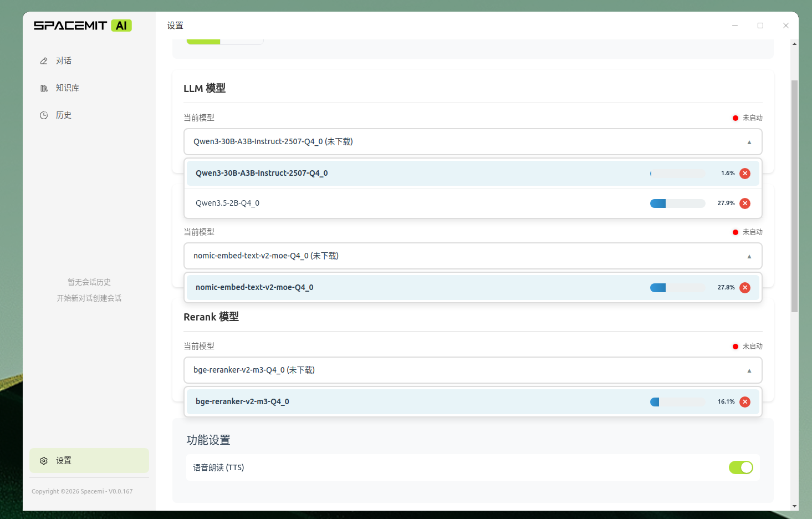Click the vertical scrollbar thumb
Viewport: 812px width, 519px height.
point(794,196)
